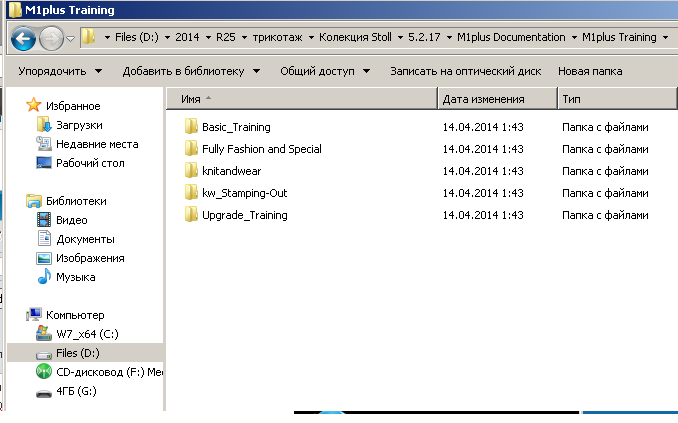Open Документы library in navigation pane

point(85,239)
